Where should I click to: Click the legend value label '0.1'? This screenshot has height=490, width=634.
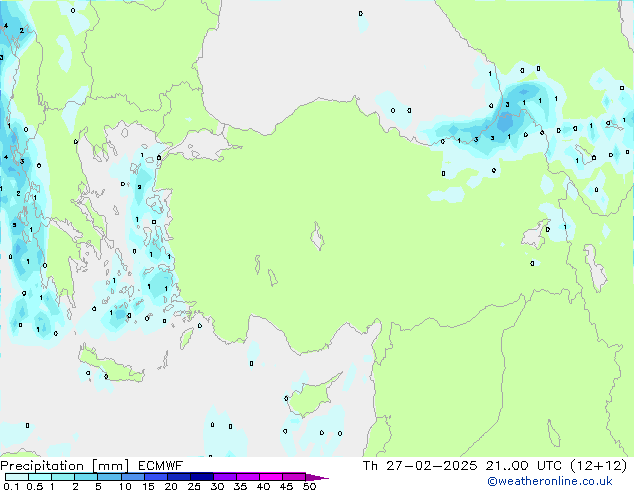(x=11, y=486)
